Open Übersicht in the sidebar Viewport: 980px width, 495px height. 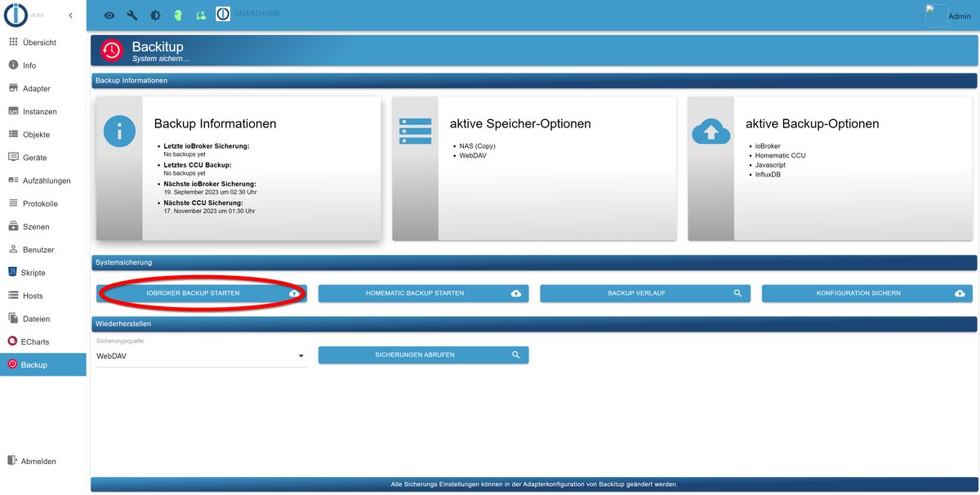click(x=42, y=42)
